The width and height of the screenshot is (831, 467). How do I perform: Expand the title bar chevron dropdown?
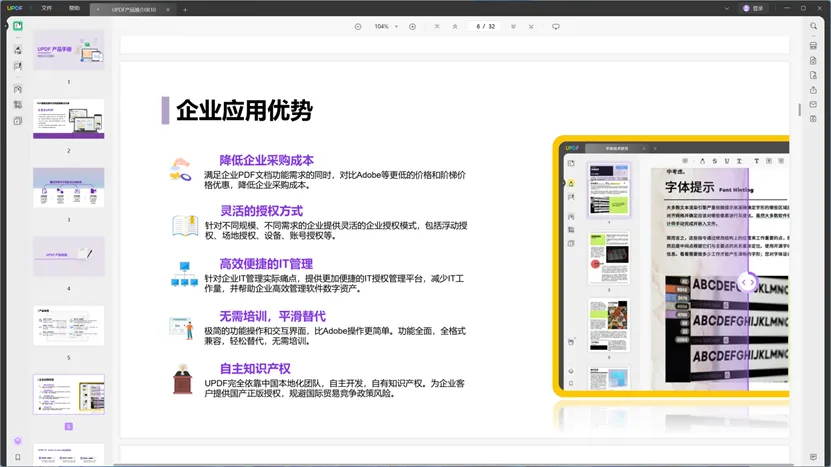tap(727, 8)
